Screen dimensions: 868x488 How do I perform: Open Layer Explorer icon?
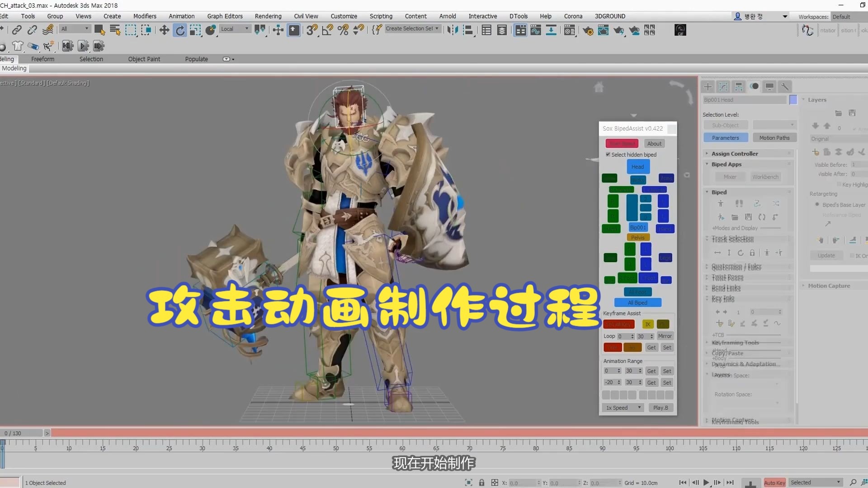pyautogui.click(x=502, y=30)
